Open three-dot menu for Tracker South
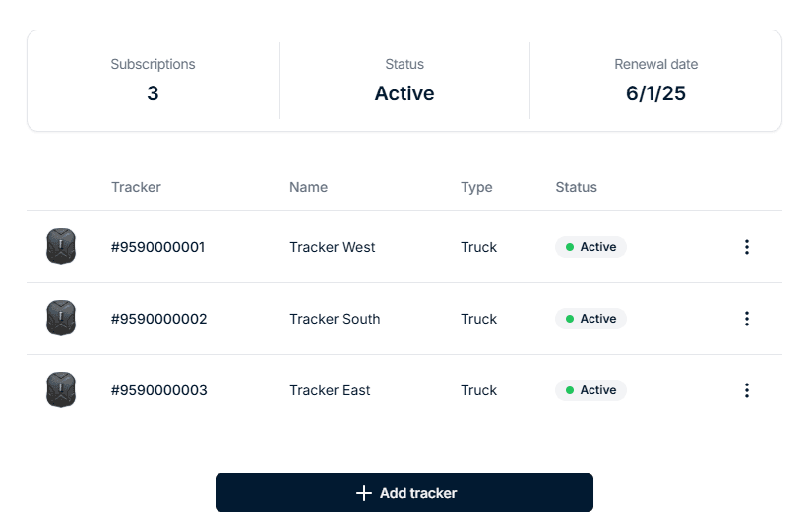 [746, 319]
